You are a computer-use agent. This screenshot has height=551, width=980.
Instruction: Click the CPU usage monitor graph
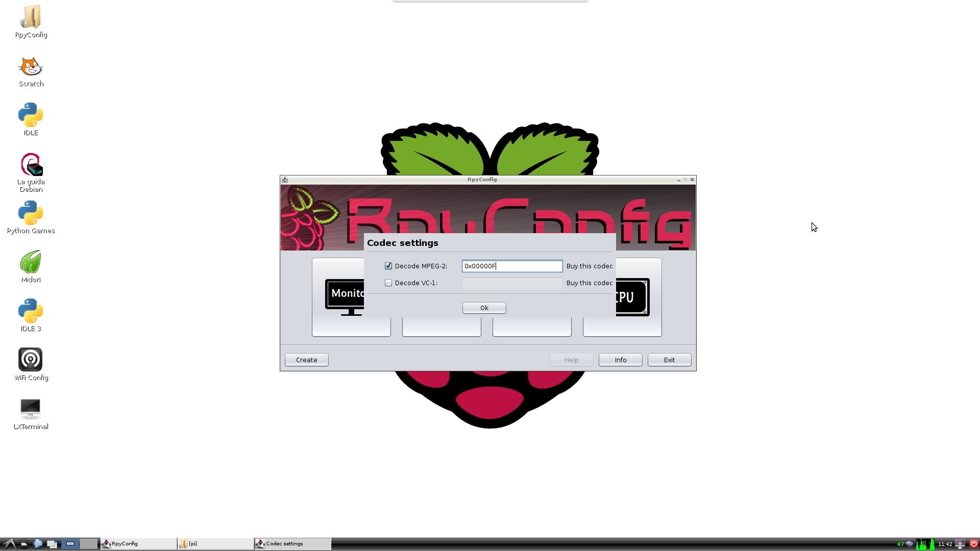(925, 544)
